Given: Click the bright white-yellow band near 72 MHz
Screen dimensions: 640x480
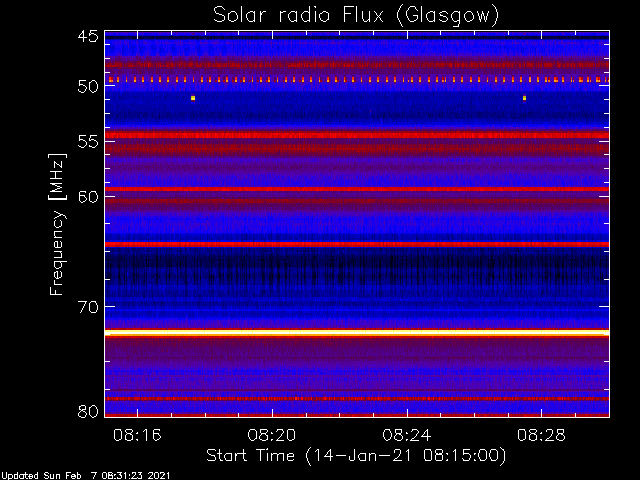Looking at the screenshot, I should (x=357, y=333).
